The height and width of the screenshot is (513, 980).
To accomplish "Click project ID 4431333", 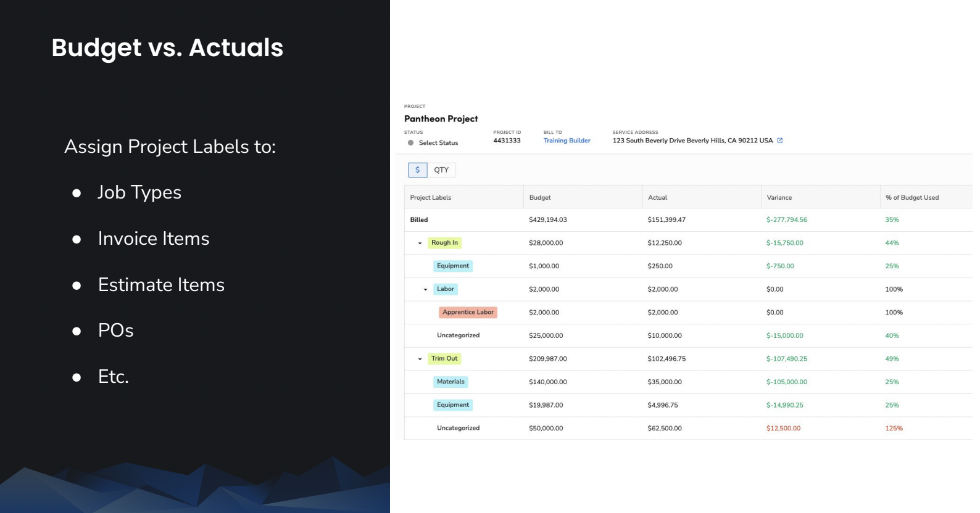I will coord(507,141).
